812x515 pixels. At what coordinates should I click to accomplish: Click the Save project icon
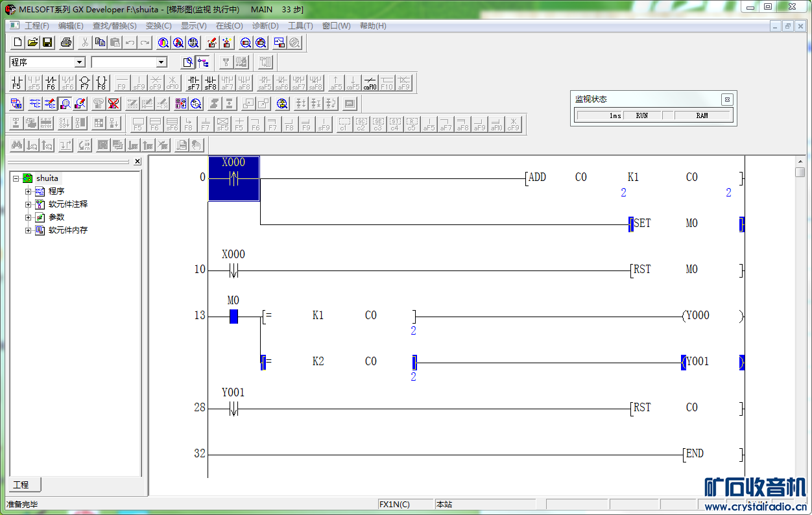click(47, 43)
